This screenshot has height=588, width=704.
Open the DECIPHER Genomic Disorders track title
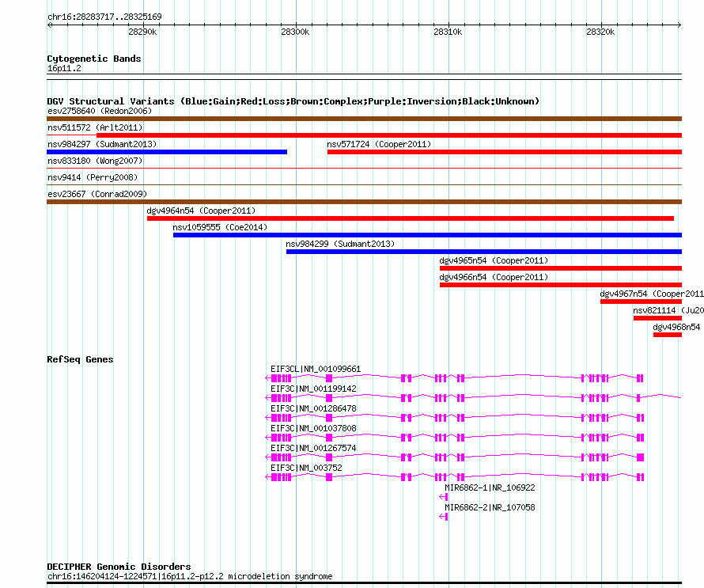[x=119, y=567]
